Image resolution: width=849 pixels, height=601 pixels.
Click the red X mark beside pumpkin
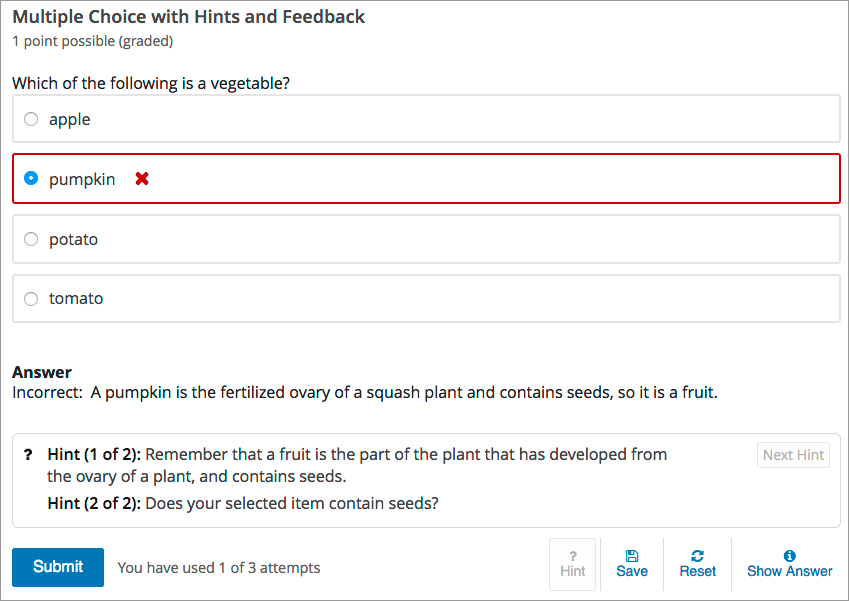[142, 179]
